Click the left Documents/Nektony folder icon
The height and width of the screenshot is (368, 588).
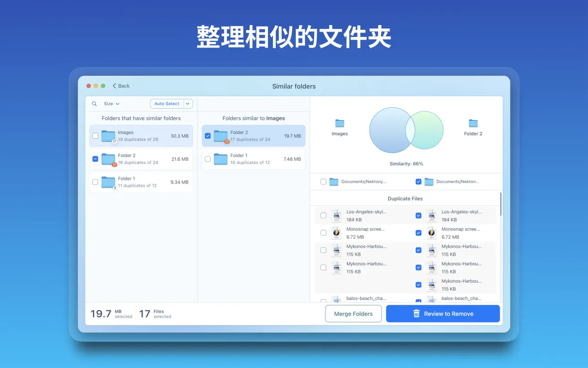click(334, 182)
